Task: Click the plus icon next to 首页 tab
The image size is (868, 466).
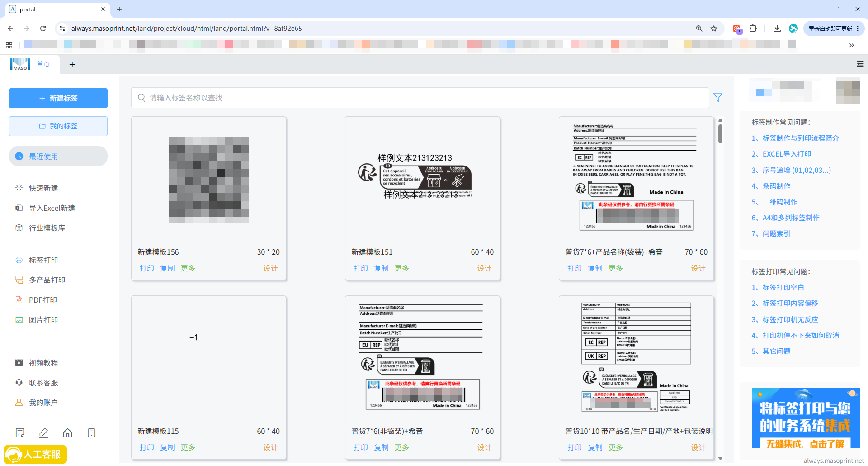Action: (x=72, y=64)
